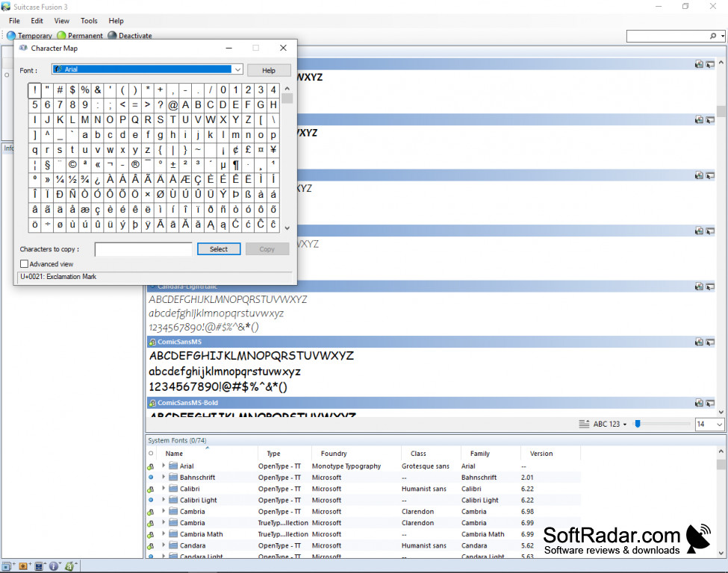
Task: Toggle lock icon on ComicSansMS preview header
Action: click(152, 342)
